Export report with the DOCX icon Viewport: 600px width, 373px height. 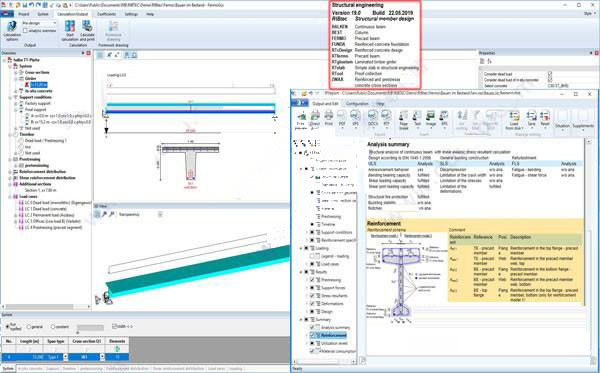pyautogui.click(x=373, y=118)
